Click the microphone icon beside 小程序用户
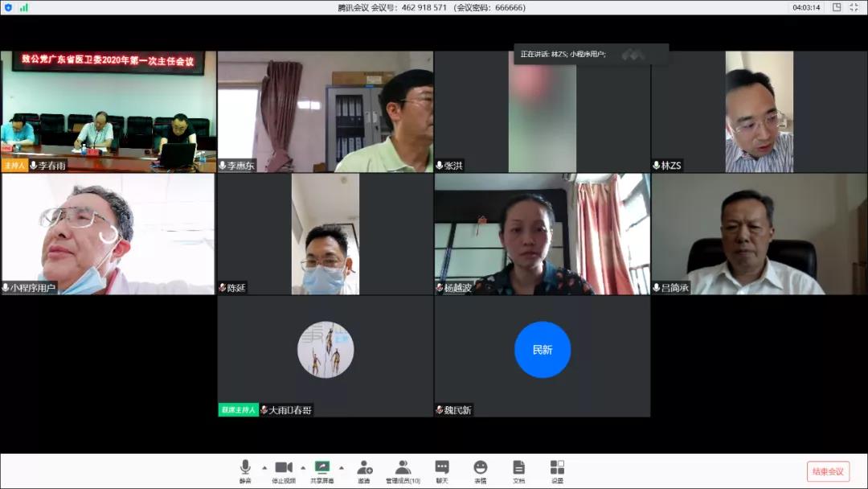Screen dimensions: 868x489 click(x=6, y=287)
